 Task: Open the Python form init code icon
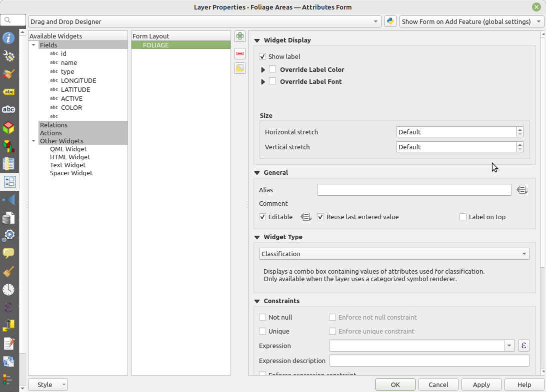[389, 21]
